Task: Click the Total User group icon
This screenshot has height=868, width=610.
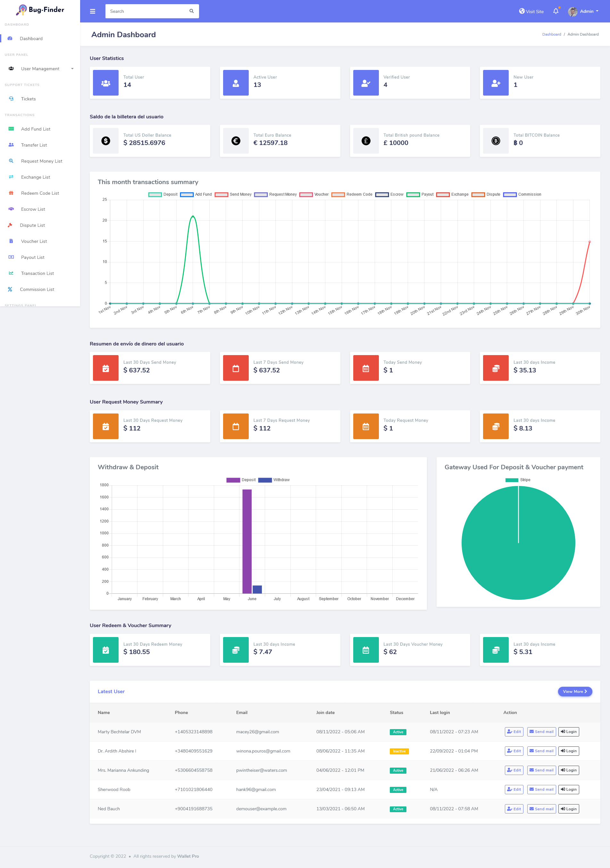Action: pyautogui.click(x=106, y=83)
